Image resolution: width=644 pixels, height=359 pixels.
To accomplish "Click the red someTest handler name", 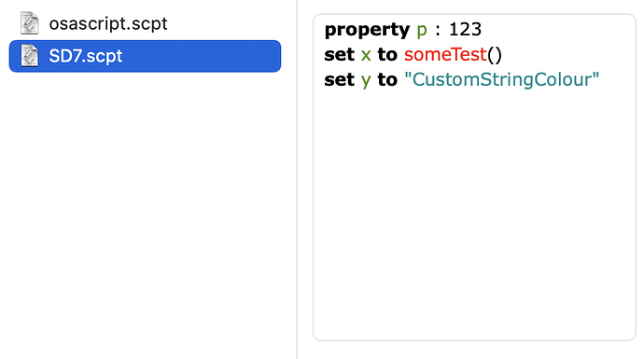I will coord(445,55).
